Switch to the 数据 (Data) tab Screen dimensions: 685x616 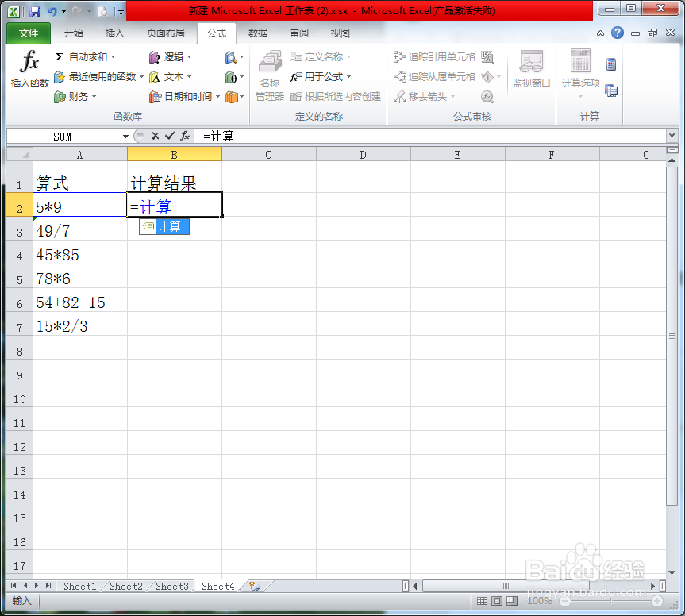258,33
